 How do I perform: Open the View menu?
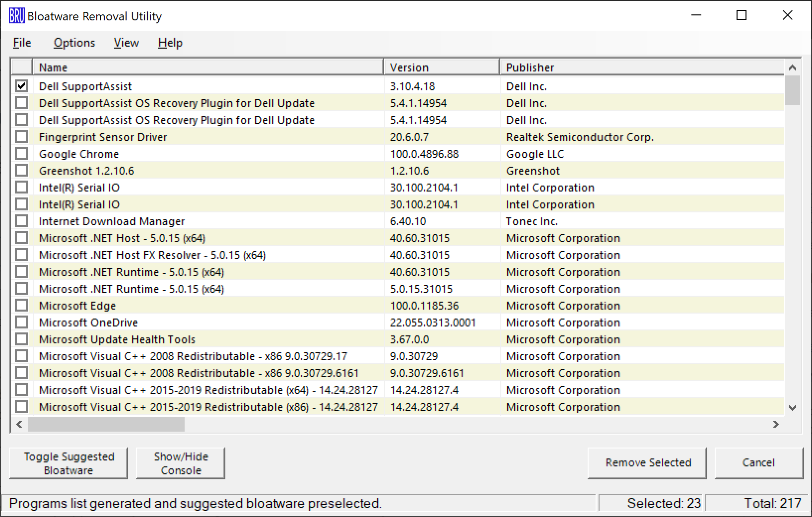coord(126,43)
